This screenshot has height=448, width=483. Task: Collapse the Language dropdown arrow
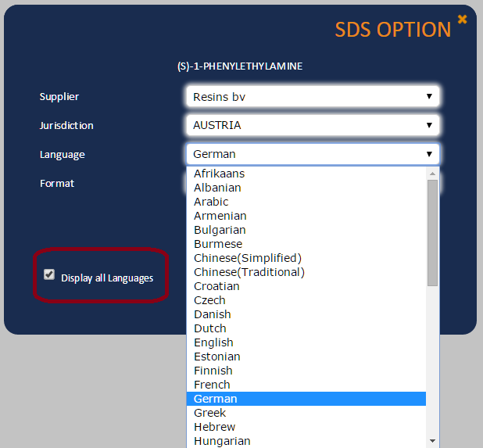click(429, 154)
